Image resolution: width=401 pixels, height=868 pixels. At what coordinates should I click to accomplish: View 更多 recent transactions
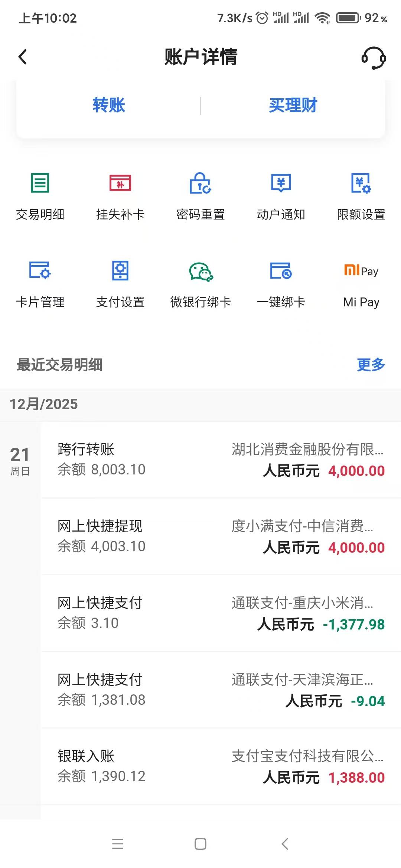tap(371, 365)
